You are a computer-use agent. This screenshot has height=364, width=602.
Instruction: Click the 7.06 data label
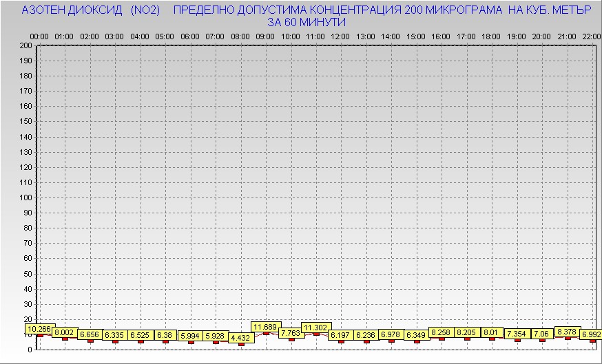(541, 334)
